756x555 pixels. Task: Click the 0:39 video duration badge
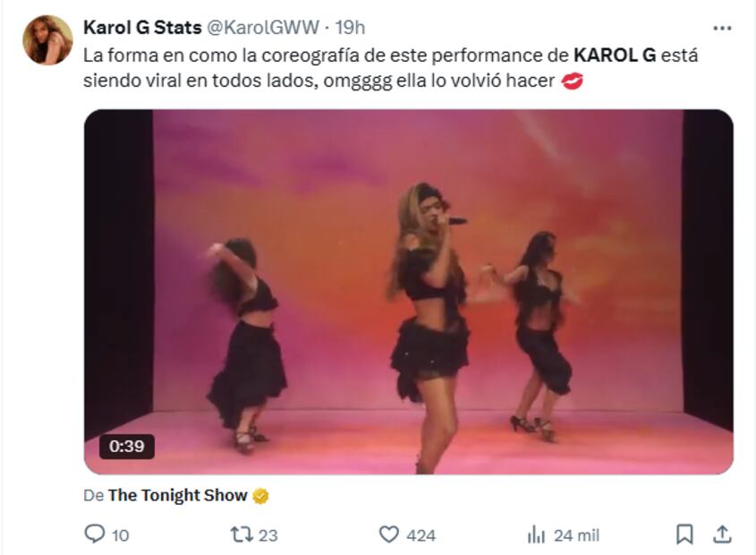[127, 447]
